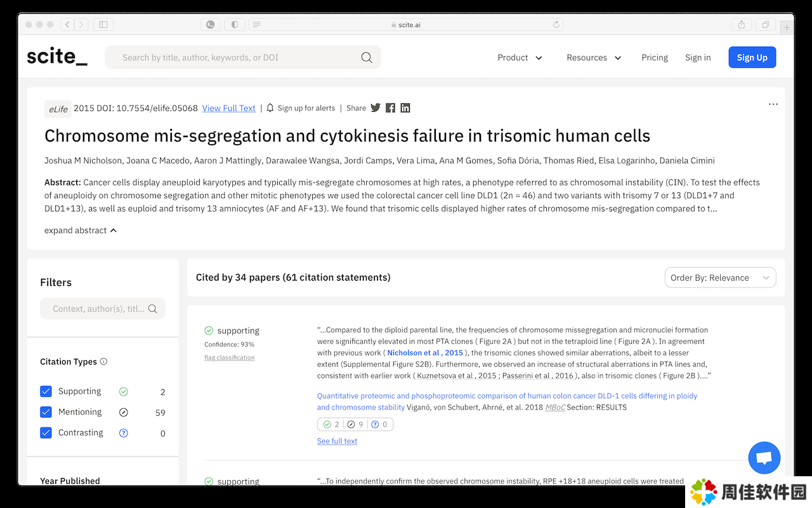Screen dimensions: 812x508
Task: Share paper via Facebook icon
Action: (390, 108)
